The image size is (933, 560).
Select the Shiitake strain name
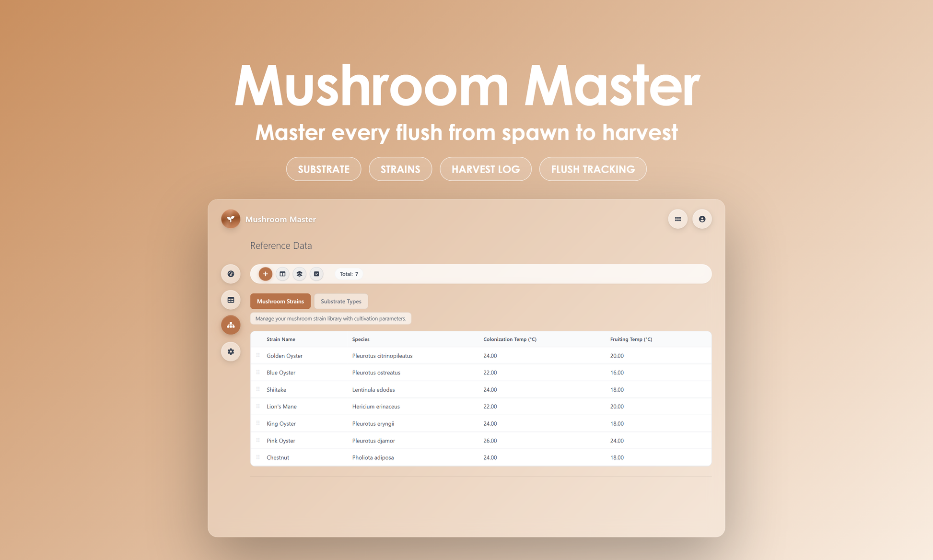(276, 390)
